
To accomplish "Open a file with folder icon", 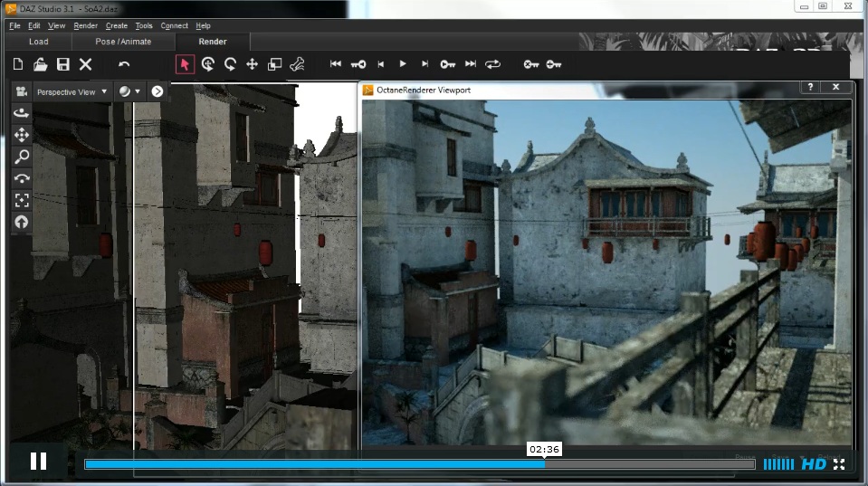I will click(x=40, y=64).
